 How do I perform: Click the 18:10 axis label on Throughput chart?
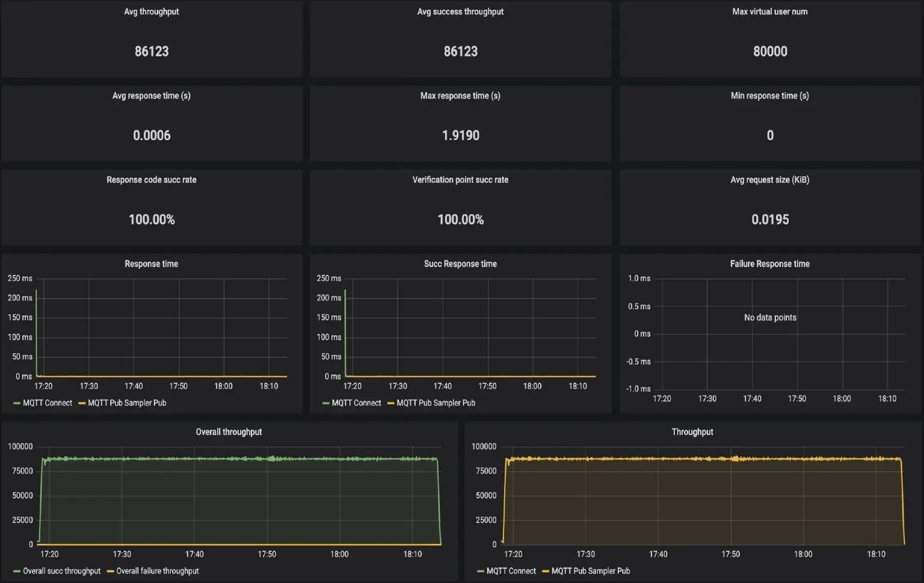(x=876, y=554)
